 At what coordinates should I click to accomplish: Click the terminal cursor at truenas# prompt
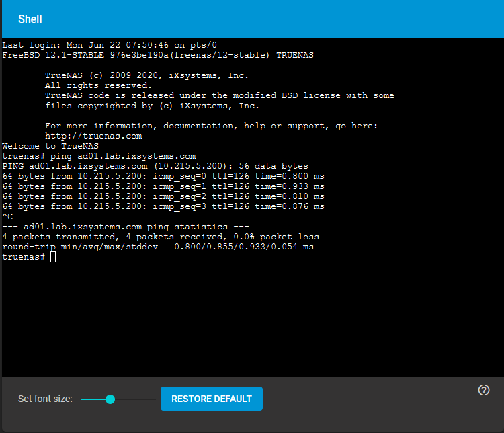[53, 257]
